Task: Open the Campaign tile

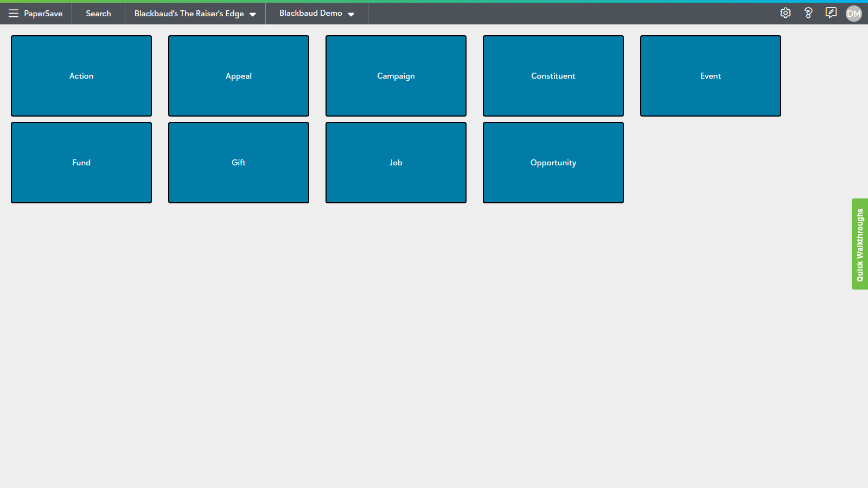Action: pyautogui.click(x=396, y=76)
